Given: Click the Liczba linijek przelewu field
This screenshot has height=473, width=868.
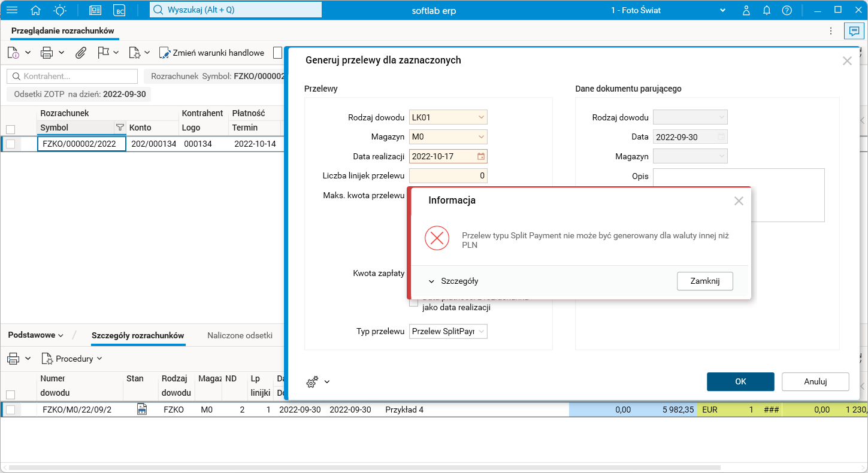Looking at the screenshot, I should coord(448,175).
